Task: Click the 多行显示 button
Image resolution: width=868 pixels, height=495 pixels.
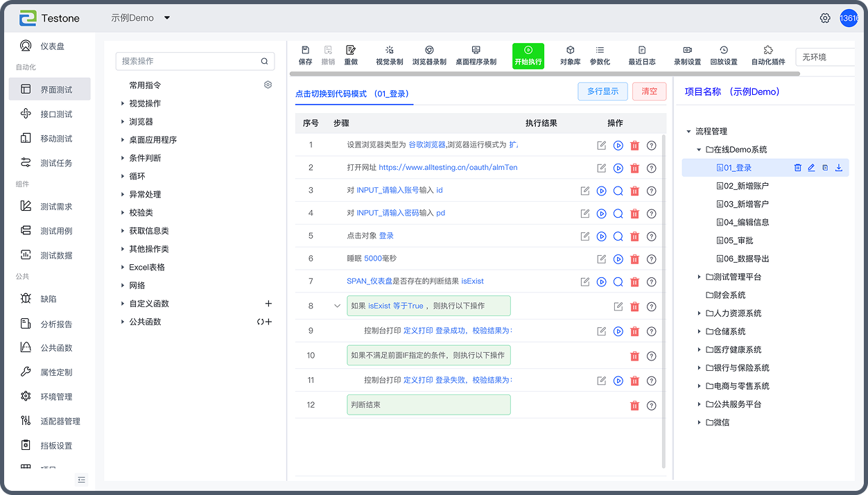Action: (602, 92)
